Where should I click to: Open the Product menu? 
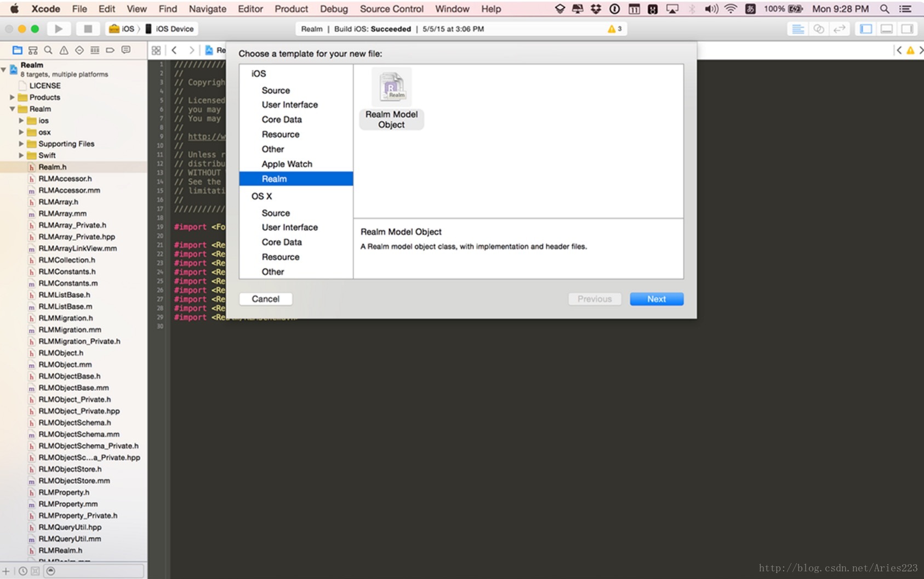coord(292,9)
